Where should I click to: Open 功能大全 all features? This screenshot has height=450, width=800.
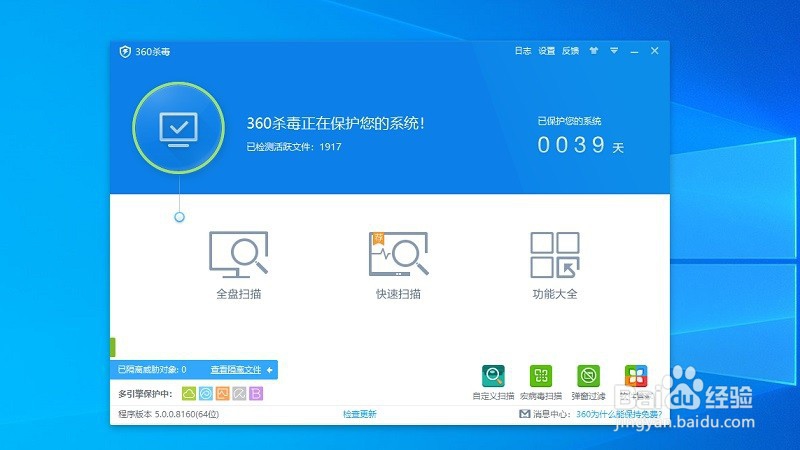click(555, 265)
